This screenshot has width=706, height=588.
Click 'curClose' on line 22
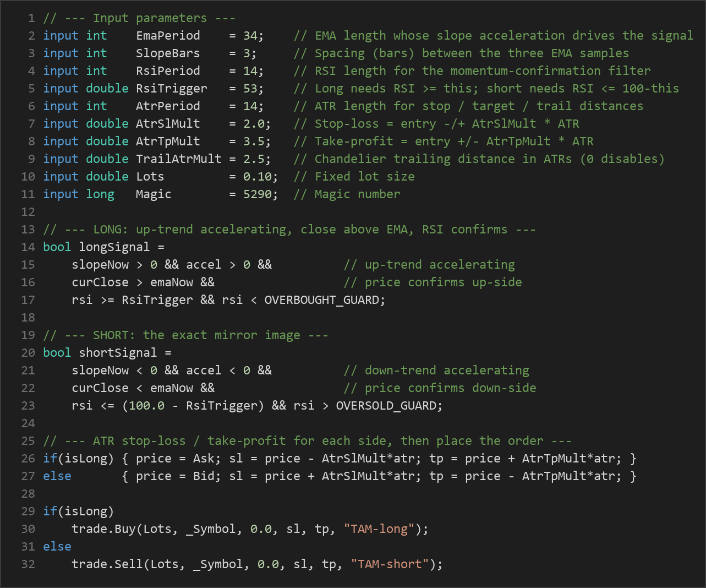tap(100, 388)
